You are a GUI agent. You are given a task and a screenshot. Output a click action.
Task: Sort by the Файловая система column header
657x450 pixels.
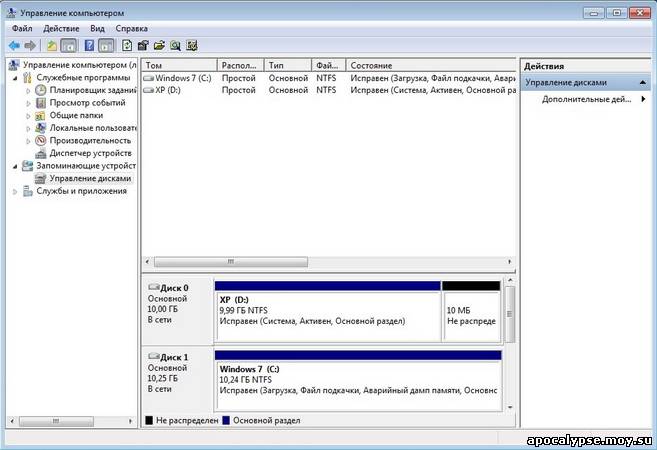328,65
